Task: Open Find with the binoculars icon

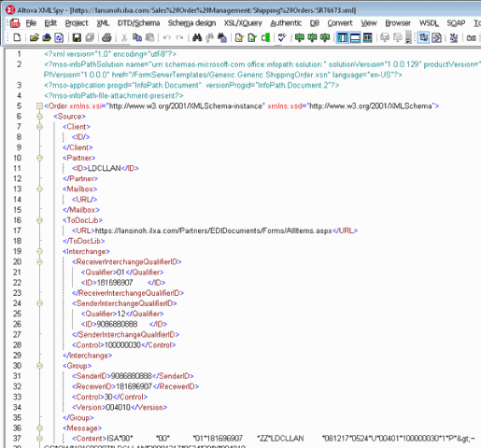Action: coord(197,37)
